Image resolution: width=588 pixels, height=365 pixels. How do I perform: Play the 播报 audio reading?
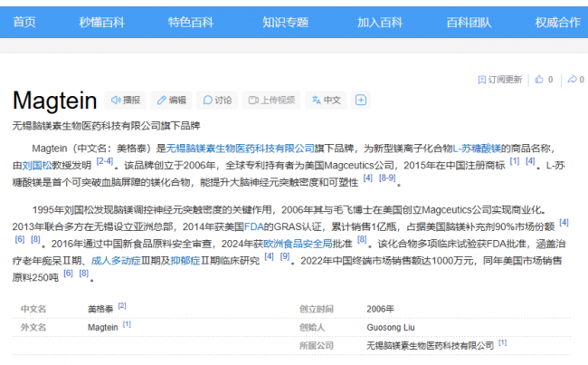[126, 100]
